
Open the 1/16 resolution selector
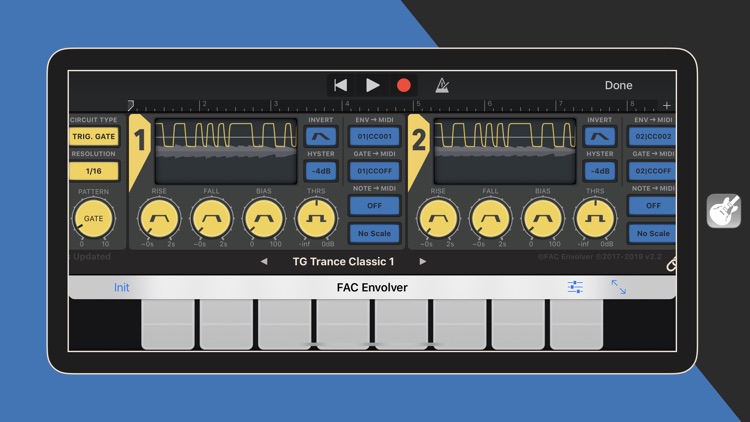(94, 171)
